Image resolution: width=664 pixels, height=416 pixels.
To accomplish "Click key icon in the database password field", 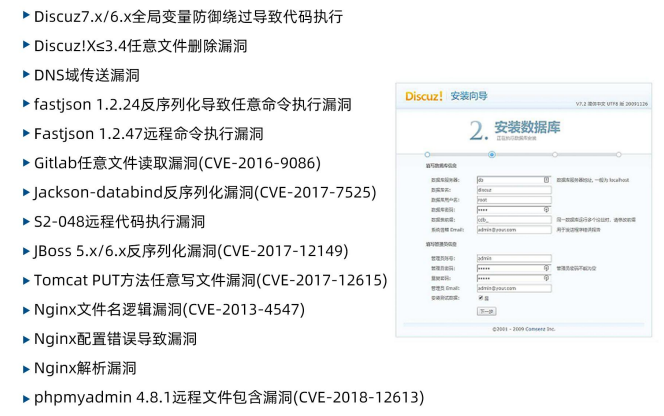I will pyautogui.click(x=546, y=210).
